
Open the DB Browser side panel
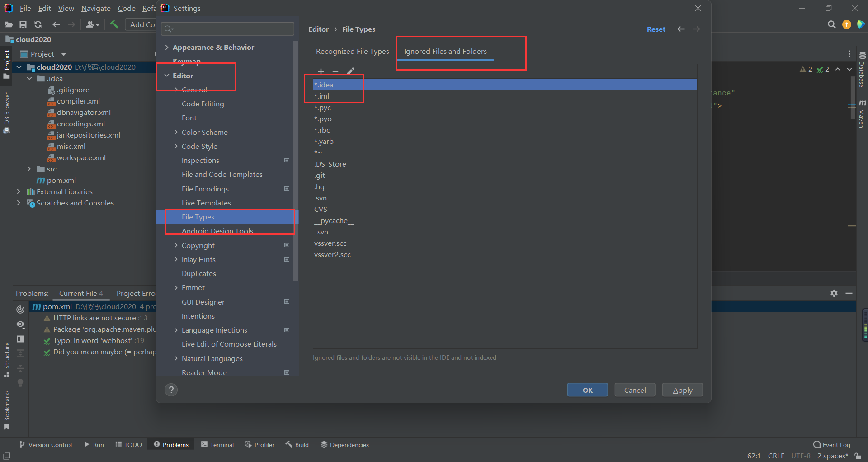point(6,113)
